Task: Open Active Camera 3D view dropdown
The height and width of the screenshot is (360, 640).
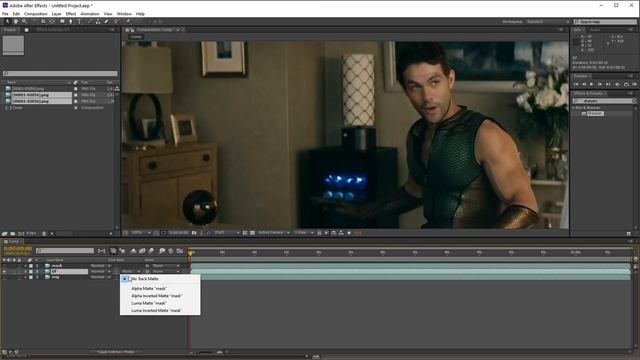Action: [273, 233]
